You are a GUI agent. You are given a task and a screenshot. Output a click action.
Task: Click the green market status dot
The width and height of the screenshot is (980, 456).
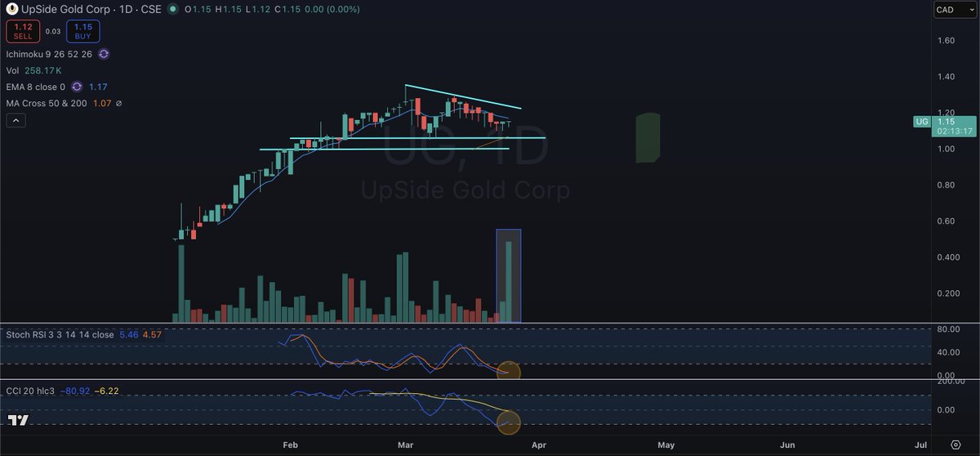tap(173, 9)
